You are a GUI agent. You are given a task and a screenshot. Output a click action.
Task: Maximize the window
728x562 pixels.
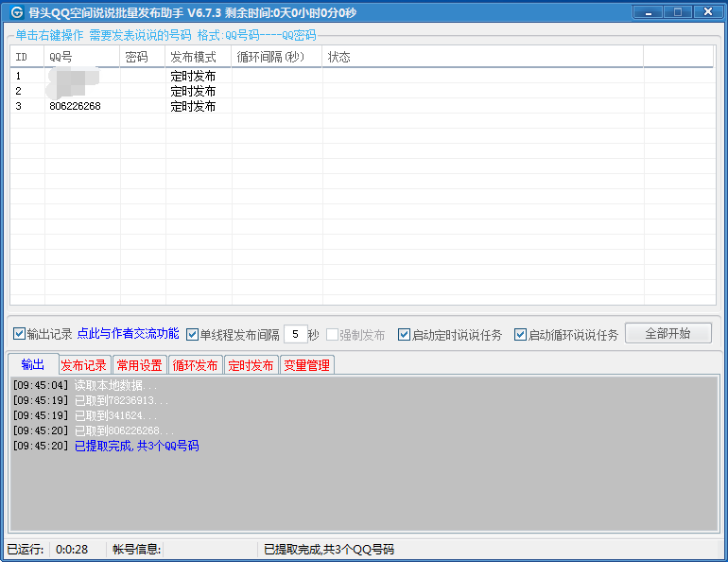click(x=677, y=12)
